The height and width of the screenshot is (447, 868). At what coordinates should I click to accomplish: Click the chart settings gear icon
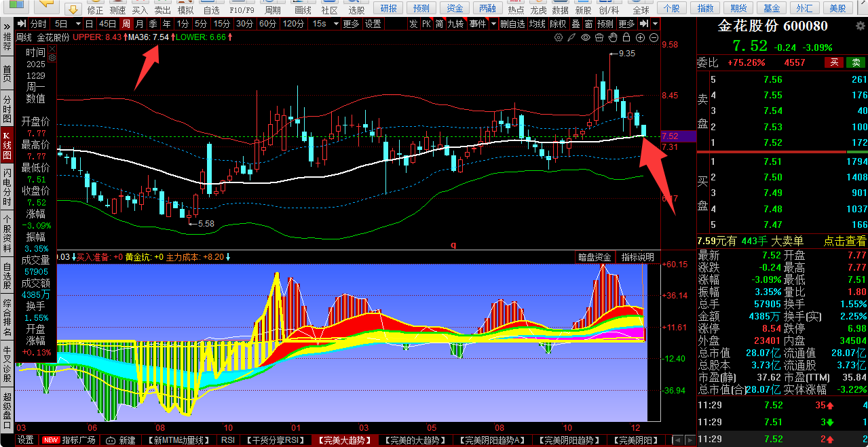(558, 37)
